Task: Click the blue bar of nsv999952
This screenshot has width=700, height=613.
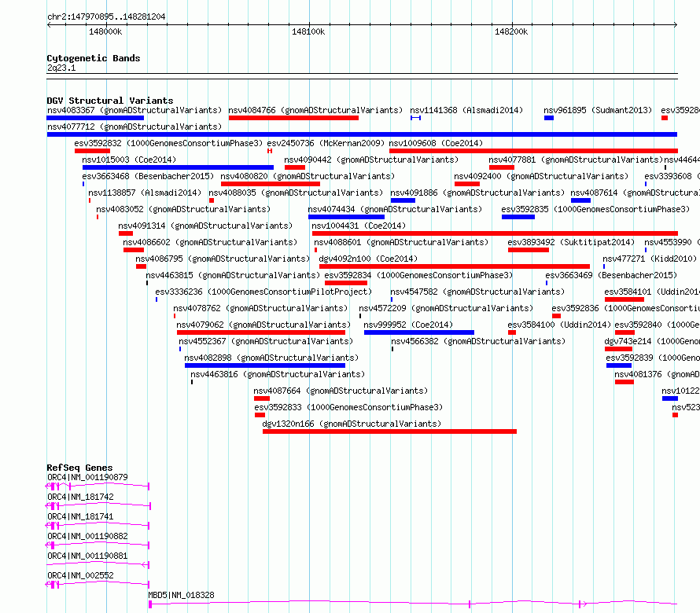Action: pyautogui.click(x=418, y=332)
